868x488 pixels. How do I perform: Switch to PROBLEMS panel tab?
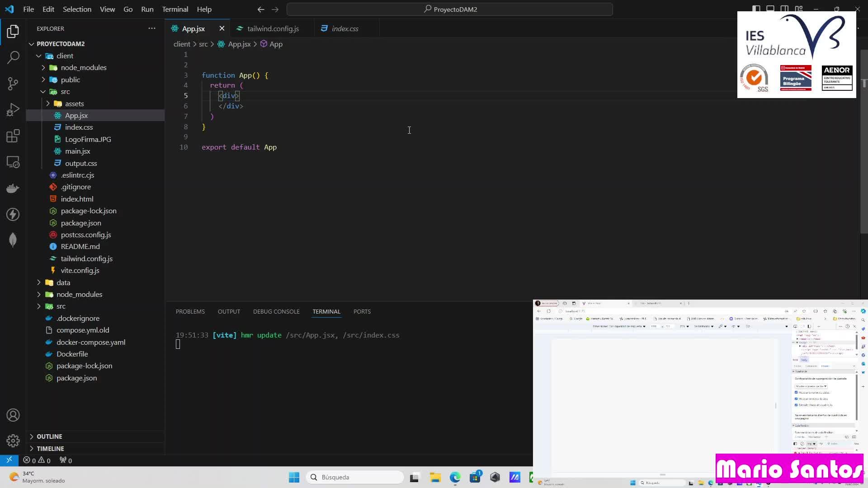[x=190, y=311]
